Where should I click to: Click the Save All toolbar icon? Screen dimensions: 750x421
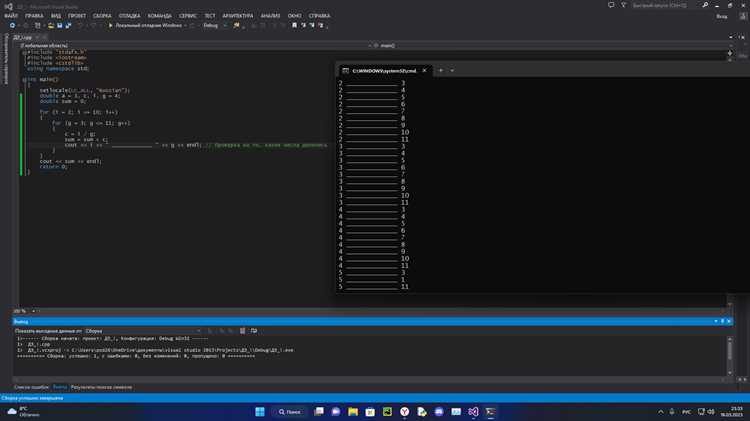(68, 25)
